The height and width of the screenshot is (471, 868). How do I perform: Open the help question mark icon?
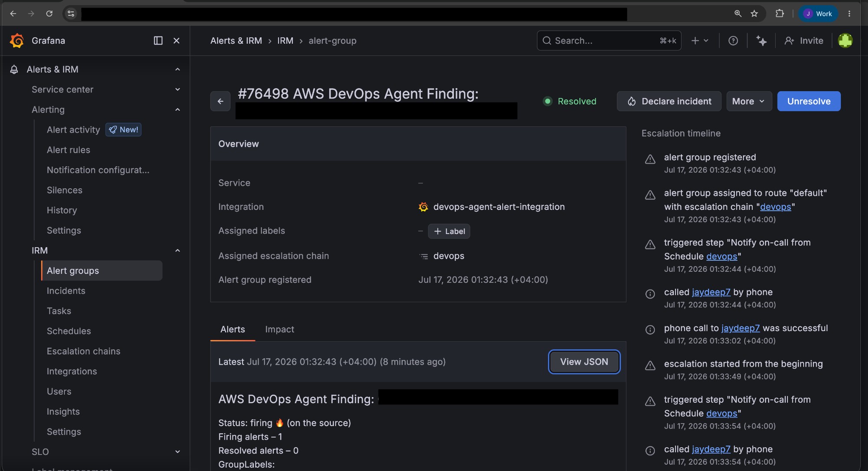733,40
